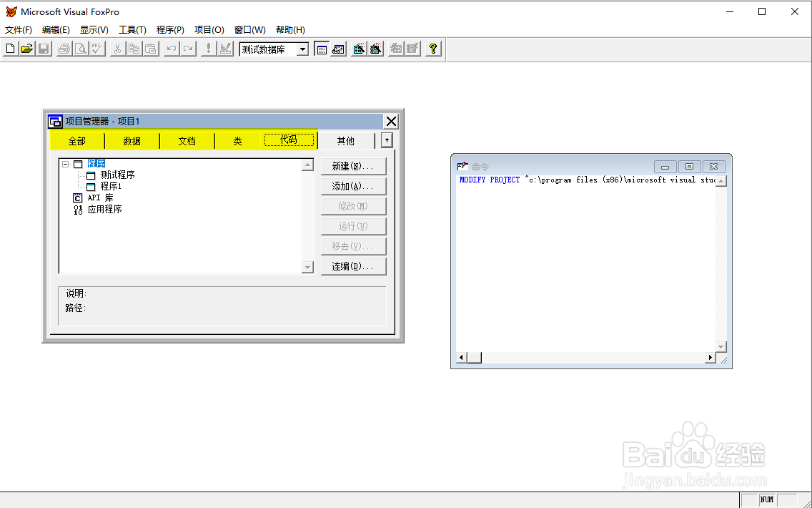Select the 程序 tree item
This screenshot has width=812, height=508.
pos(96,163)
